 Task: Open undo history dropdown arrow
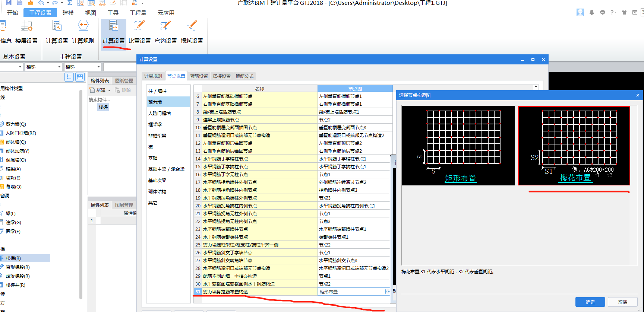tap(48, 3)
